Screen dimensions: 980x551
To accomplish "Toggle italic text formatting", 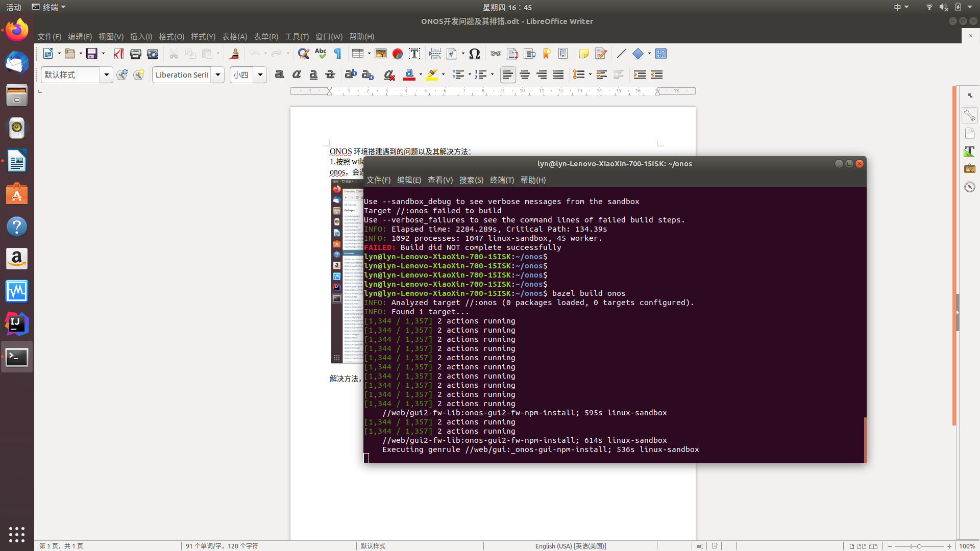I will pyautogui.click(x=297, y=74).
